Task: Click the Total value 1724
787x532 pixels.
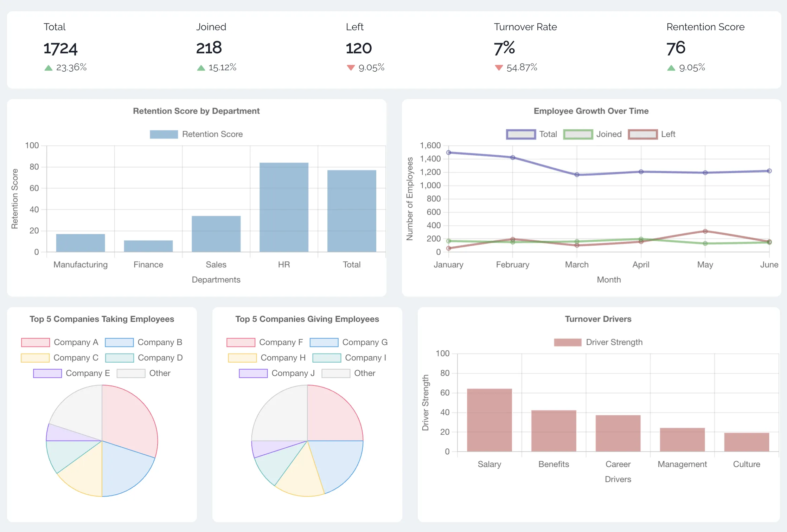Action: pyautogui.click(x=60, y=48)
